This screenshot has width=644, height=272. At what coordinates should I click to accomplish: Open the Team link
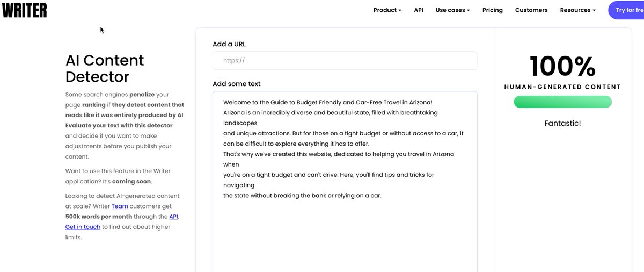click(x=120, y=206)
